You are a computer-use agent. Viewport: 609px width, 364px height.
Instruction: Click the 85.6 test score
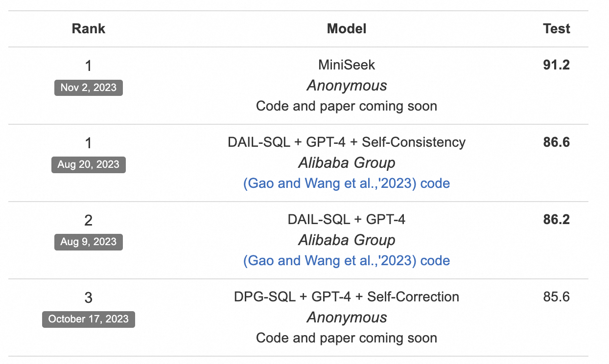pyautogui.click(x=556, y=296)
